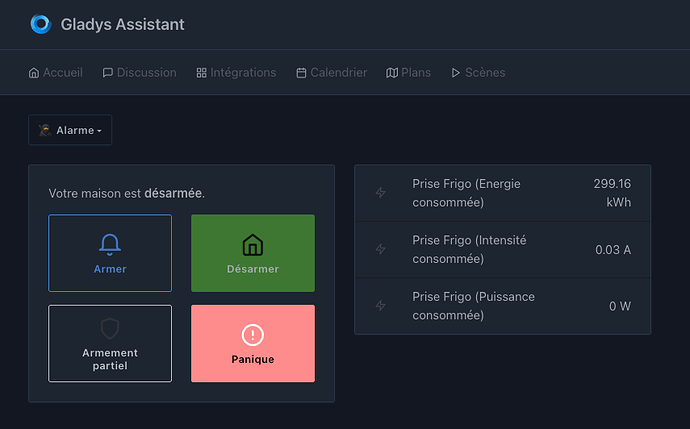The height and width of the screenshot is (429, 690).
Task: Click the Gladys Assistant logo icon
Action: click(40, 24)
